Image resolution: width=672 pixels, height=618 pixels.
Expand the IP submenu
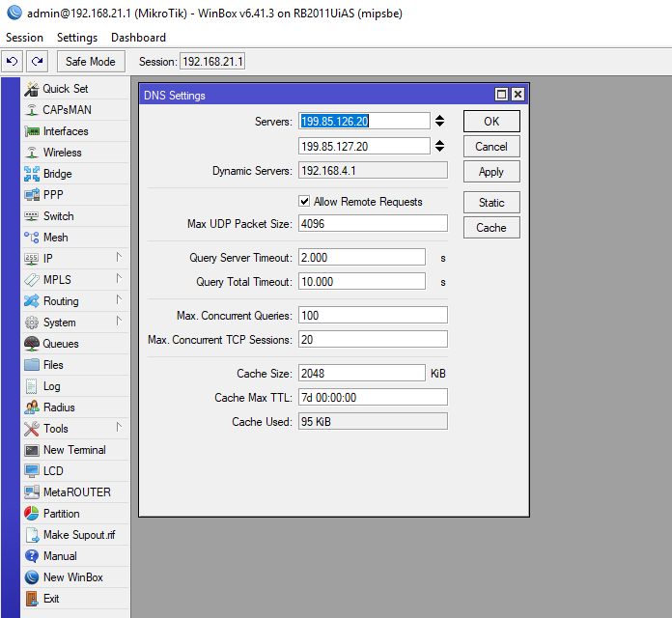coord(119,258)
